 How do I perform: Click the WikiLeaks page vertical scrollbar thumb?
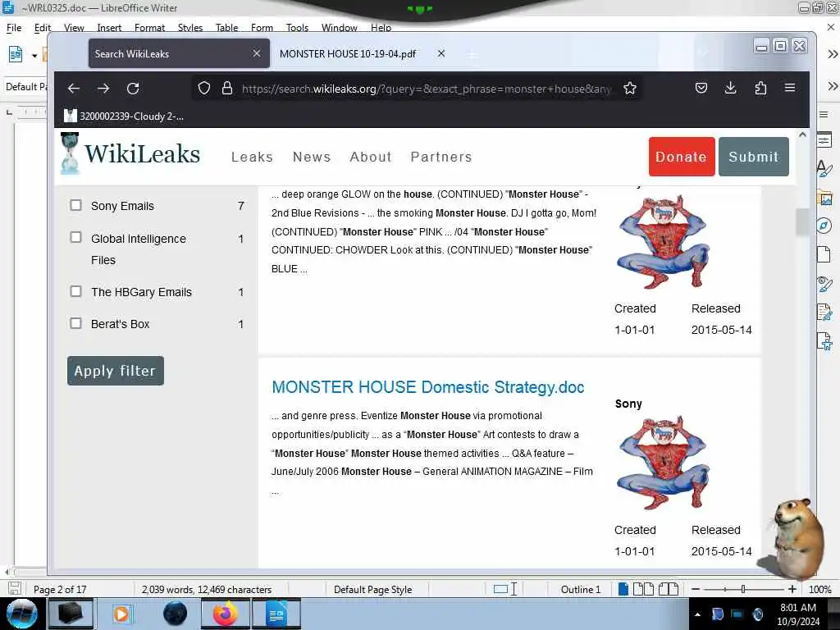pyautogui.click(x=802, y=221)
